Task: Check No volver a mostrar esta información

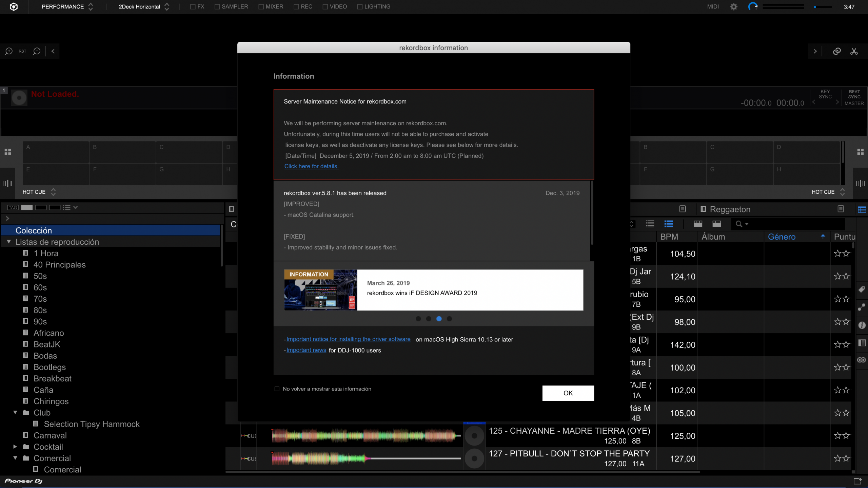Action: pyautogui.click(x=277, y=389)
